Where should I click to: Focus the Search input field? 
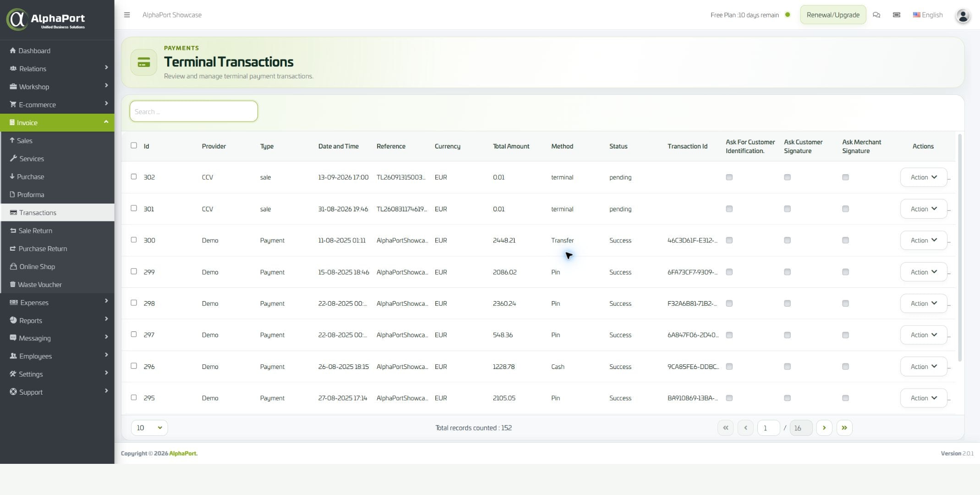(194, 111)
